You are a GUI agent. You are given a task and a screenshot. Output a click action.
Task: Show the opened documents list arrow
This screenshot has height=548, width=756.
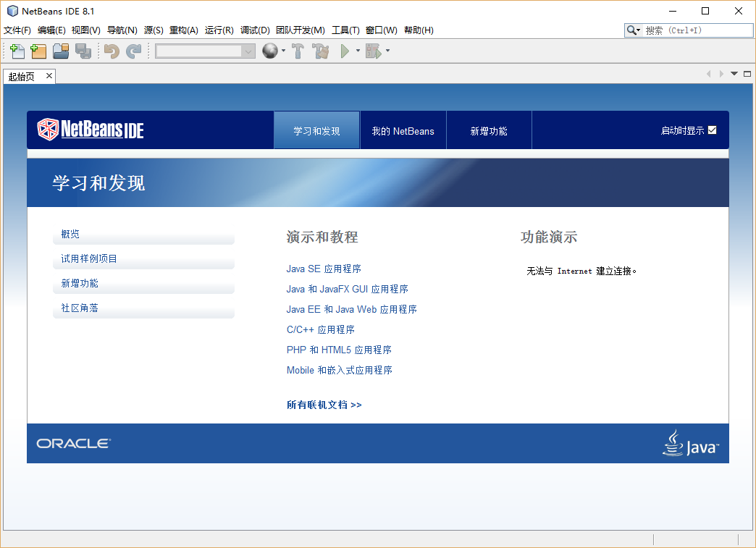click(734, 74)
